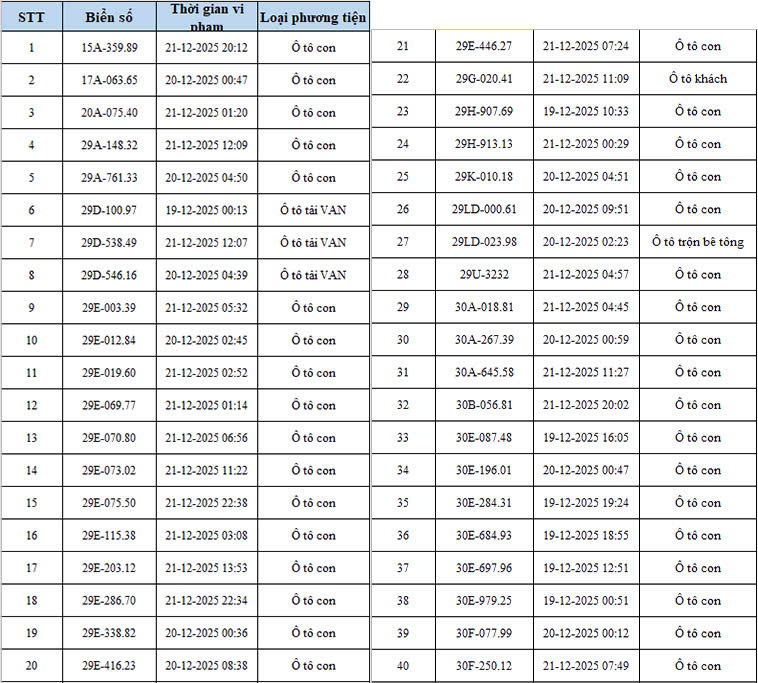
Task: Select the Biển số column header
Action: tap(109, 17)
